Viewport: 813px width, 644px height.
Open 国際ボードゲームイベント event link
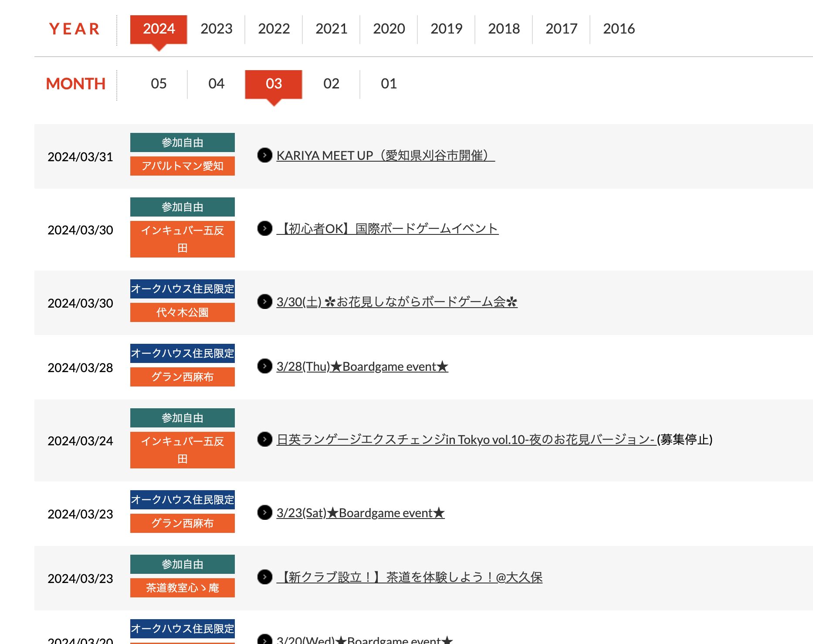pyautogui.click(x=387, y=229)
